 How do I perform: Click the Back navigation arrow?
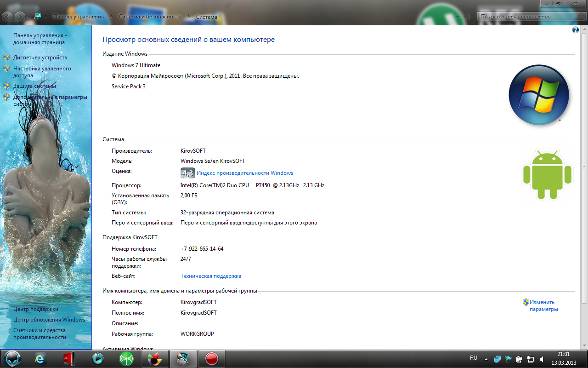coord(7,17)
